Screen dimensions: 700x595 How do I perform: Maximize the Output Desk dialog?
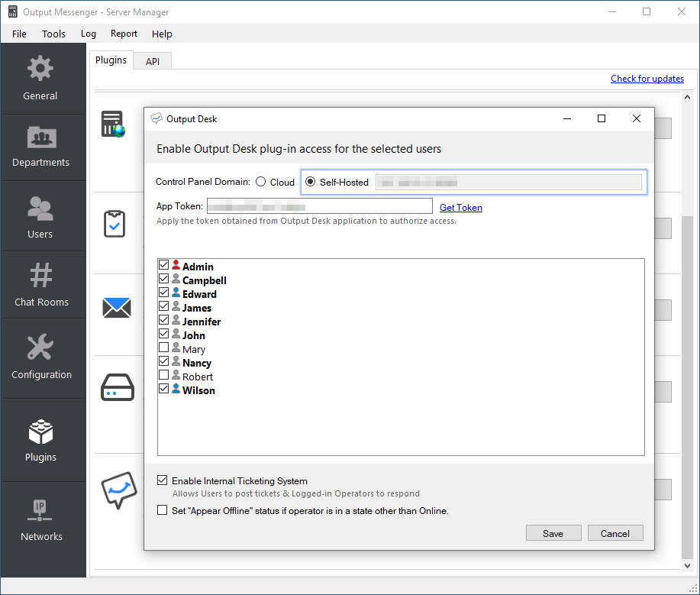[602, 118]
